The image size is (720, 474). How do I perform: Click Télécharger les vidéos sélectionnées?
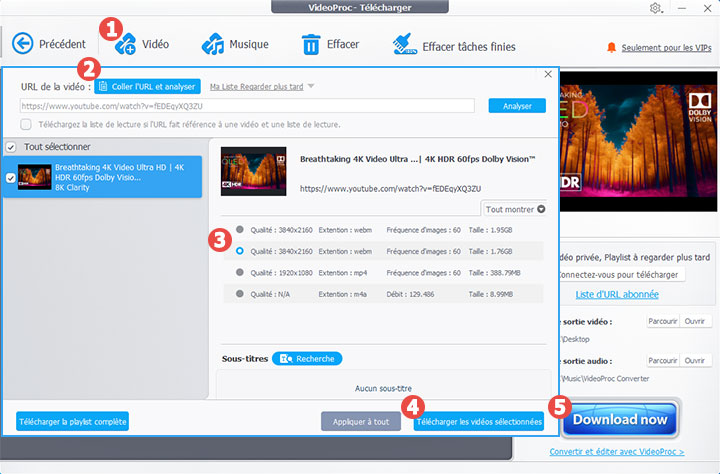point(479,422)
